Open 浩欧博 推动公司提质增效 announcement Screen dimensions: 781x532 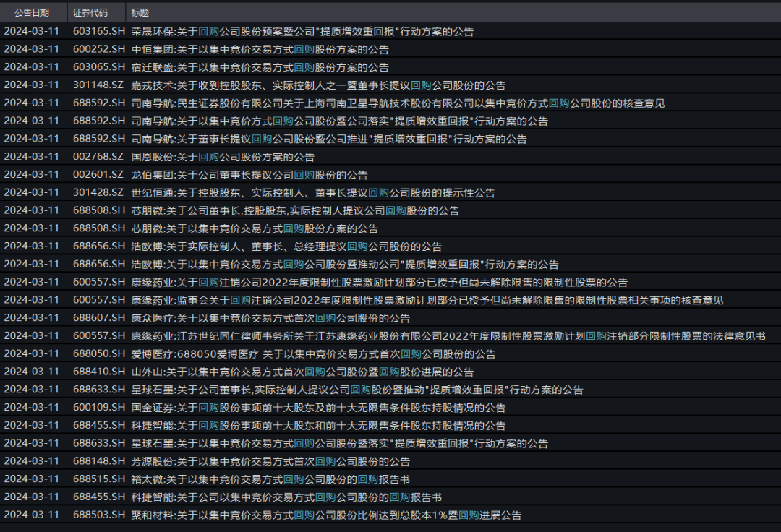[x=345, y=265]
